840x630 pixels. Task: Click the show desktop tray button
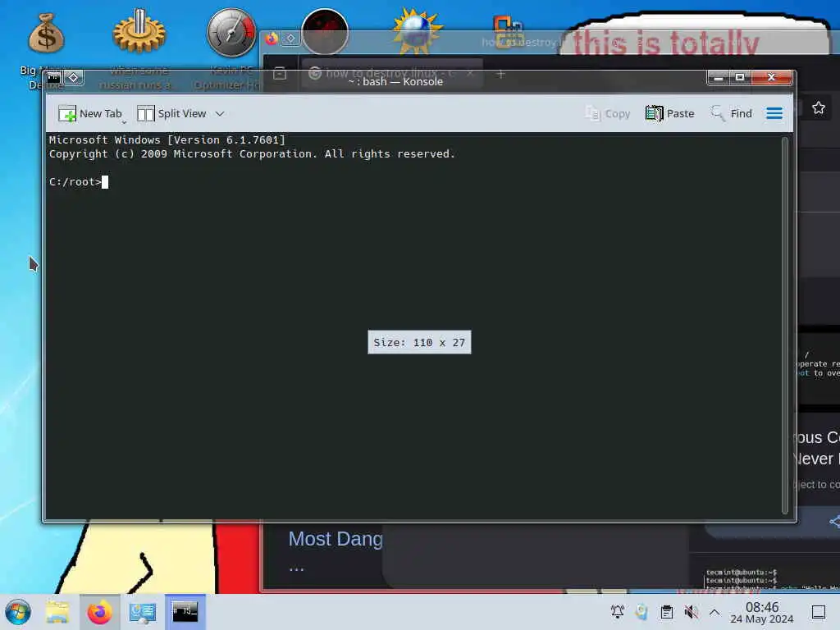coord(819,612)
